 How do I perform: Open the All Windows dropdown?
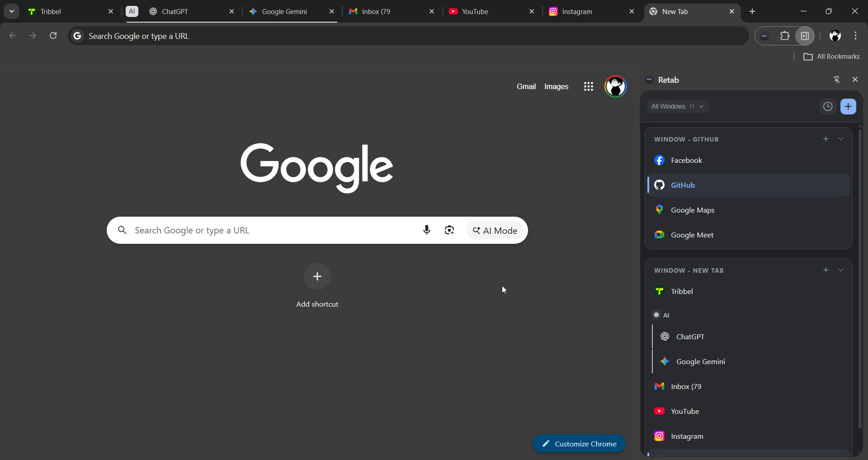pos(678,106)
